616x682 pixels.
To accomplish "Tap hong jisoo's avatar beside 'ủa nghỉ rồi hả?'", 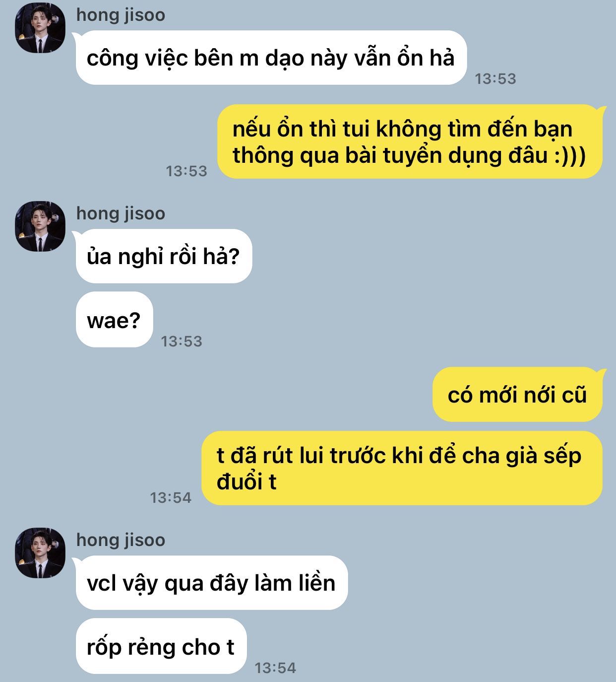I will coord(40,226).
